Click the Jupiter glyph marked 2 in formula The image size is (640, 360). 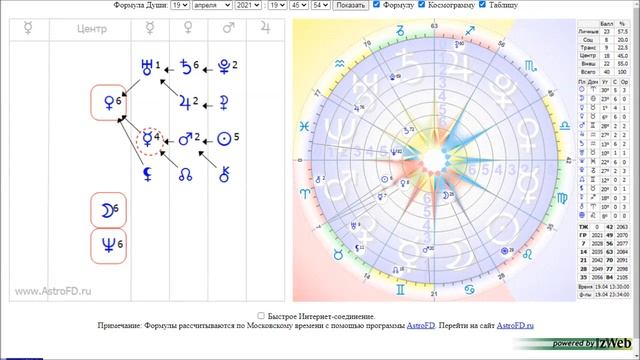pos(185,103)
